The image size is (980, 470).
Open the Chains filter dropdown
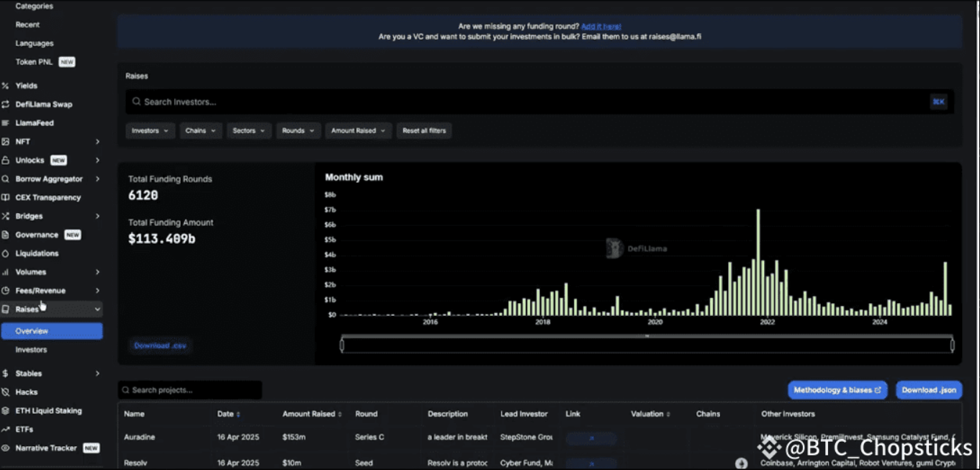pos(201,131)
